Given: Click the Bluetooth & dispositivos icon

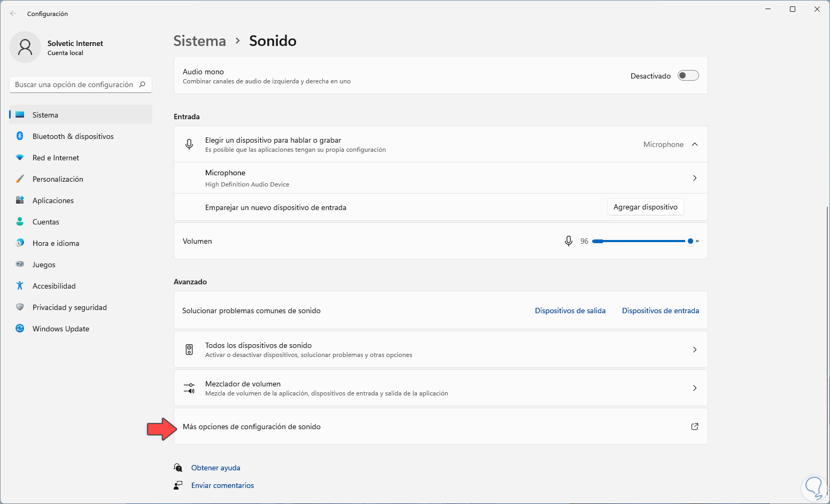Looking at the screenshot, I should (20, 136).
